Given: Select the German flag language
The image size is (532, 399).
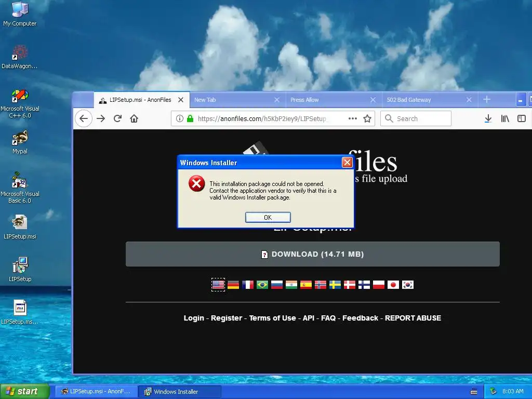Looking at the screenshot, I should tap(233, 285).
